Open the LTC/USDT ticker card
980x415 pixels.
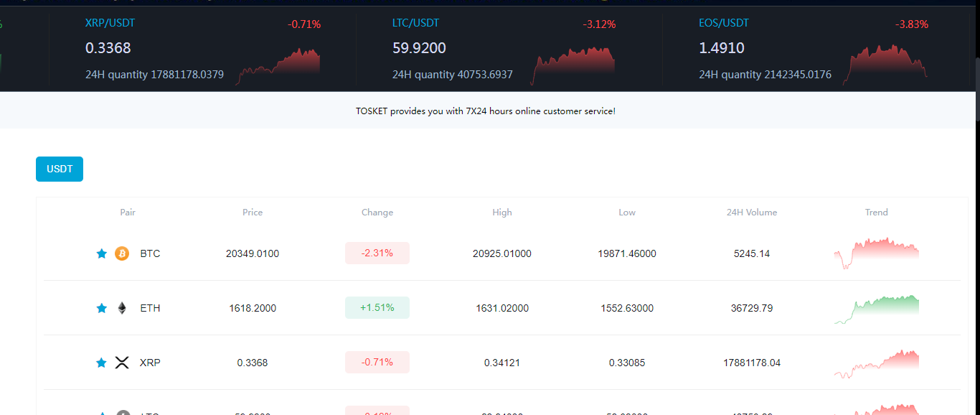(504, 49)
